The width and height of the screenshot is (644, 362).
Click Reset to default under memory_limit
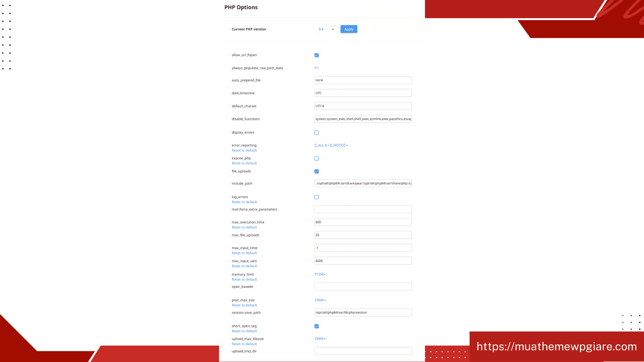pyautogui.click(x=244, y=280)
